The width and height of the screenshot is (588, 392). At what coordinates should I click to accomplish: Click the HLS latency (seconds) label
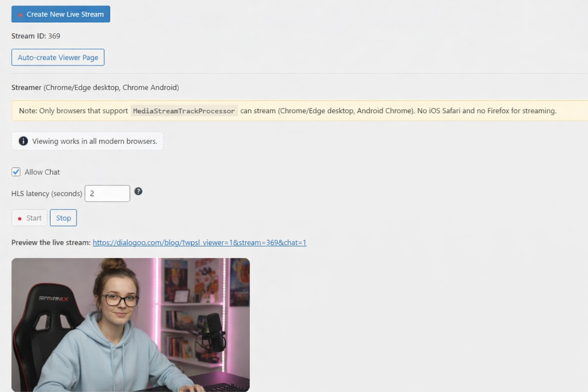tap(47, 193)
